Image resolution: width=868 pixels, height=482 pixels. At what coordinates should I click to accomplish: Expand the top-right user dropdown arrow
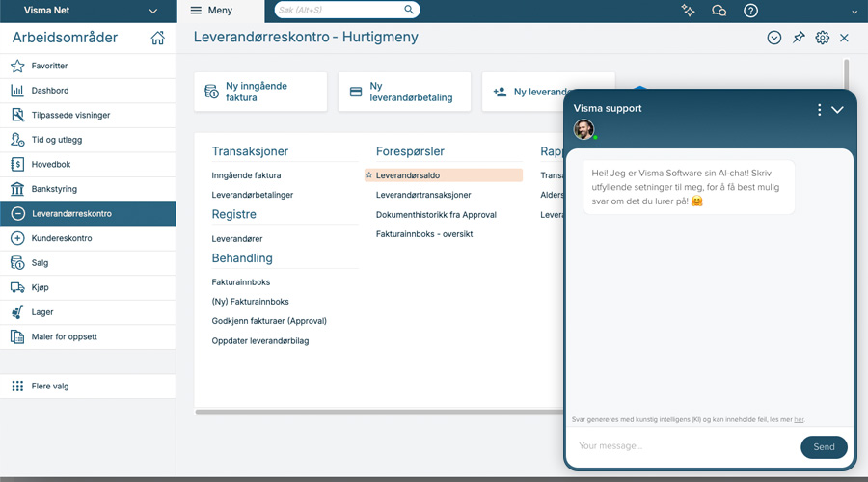point(854,11)
